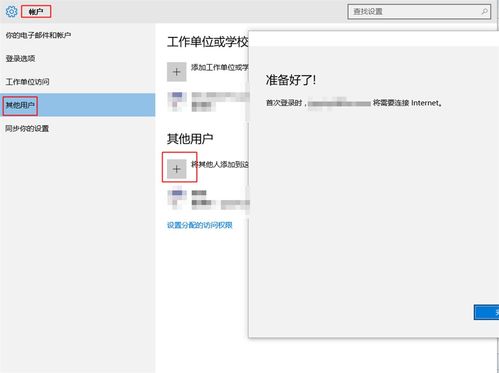The height and width of the screenshot is (373, 499).
Task: Click the plus icon for 将其他人添加到这台电脑
Action: [176, 169]
